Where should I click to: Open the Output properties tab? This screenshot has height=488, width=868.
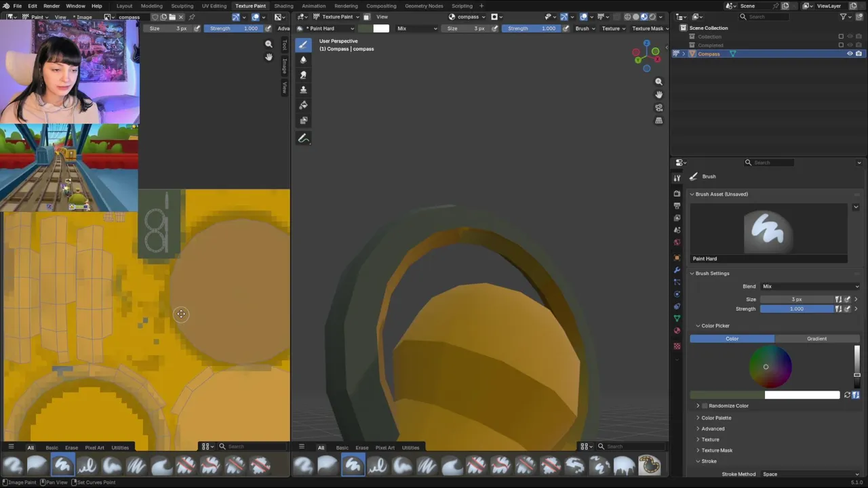click(x=677, y=205)
